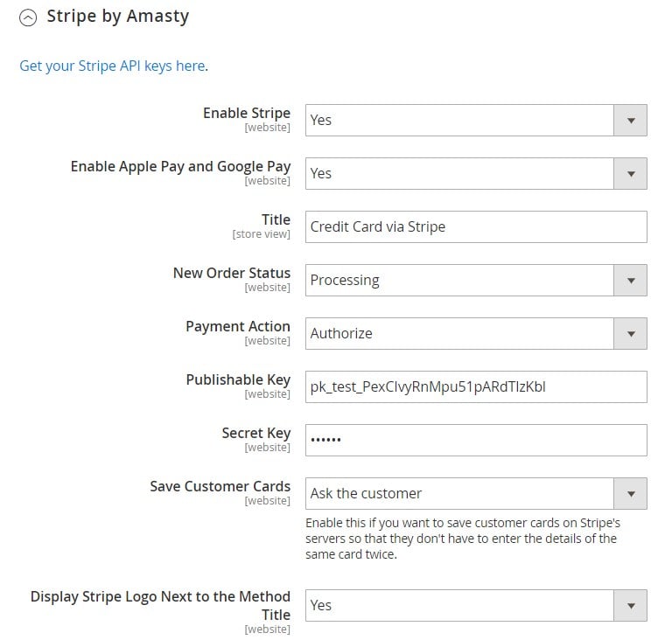Viewport: 672px width, 640px height.
Task: Collapse the Stripe by Amasty section
Action: click(28, 17)
